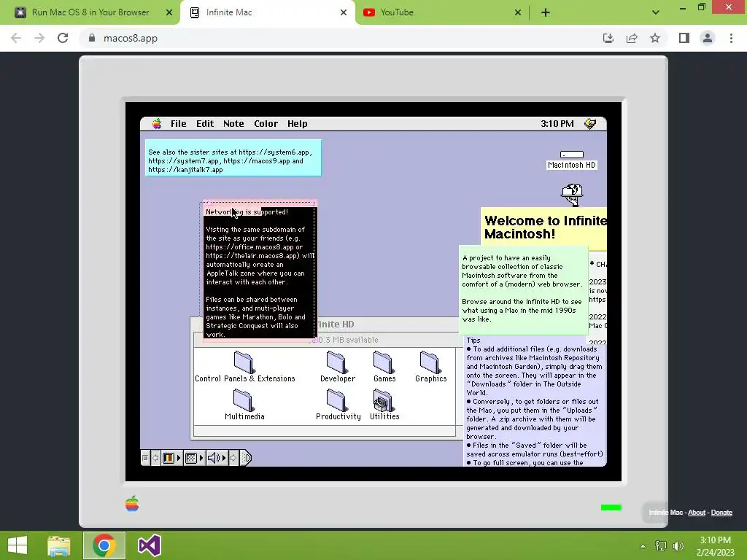Open the Control Panels & Extensions folder

click(x=244, y=367)
